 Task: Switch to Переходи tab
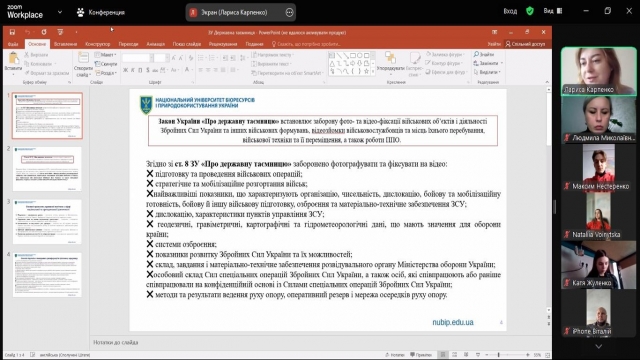pos(129,44)
